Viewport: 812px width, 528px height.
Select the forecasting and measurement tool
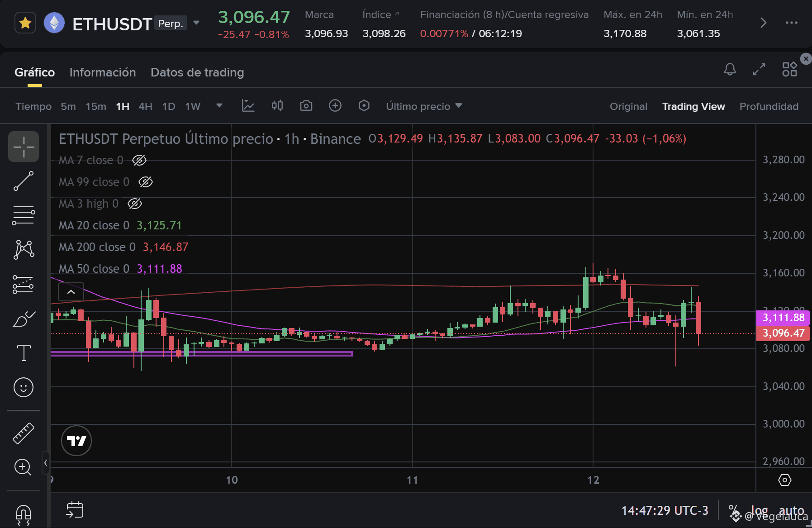[24, 285]
